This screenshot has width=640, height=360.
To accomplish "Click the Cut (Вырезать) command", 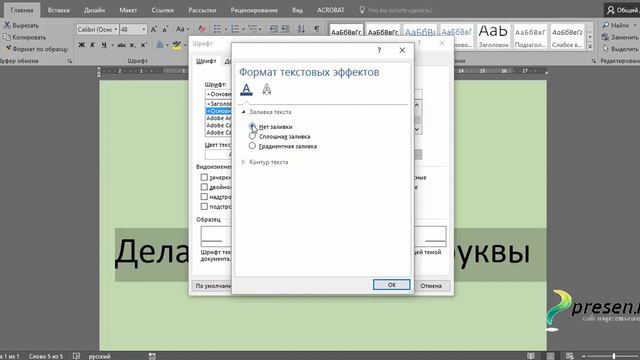I will click(x=21, y=25).
